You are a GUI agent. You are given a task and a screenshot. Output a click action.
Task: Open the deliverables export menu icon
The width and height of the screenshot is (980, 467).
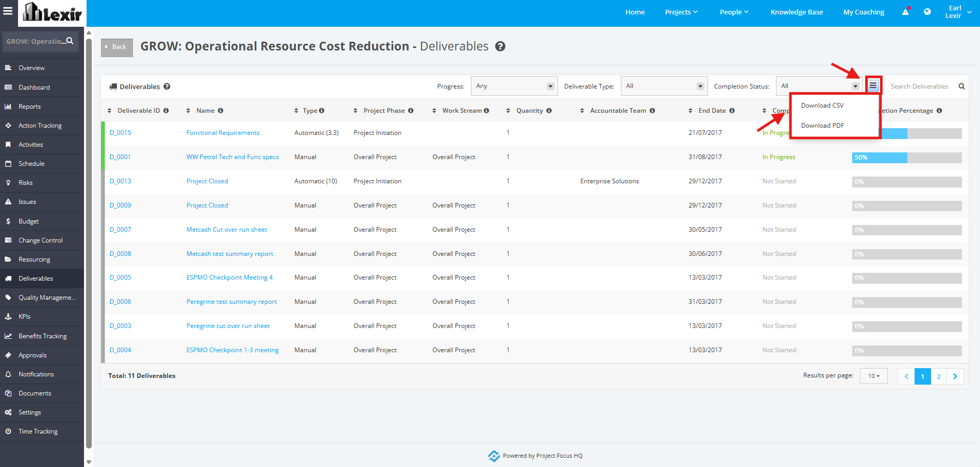click(x=873, y=86)
